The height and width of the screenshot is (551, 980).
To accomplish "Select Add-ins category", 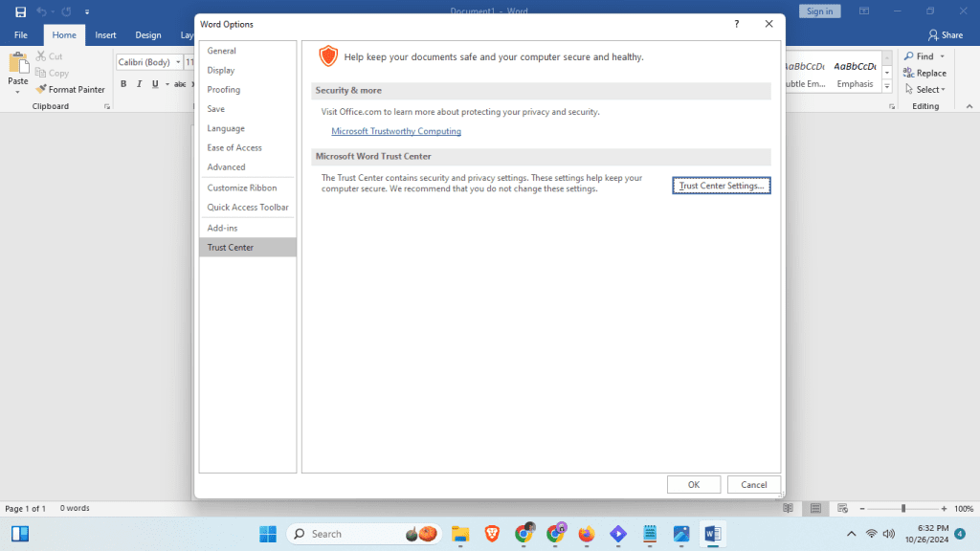I will (248, 228).
